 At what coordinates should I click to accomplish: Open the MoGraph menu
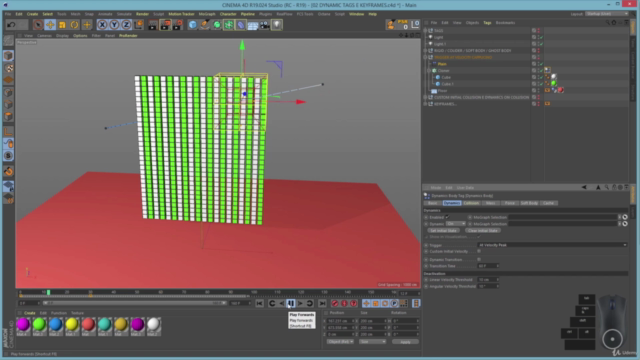point(207,14)
